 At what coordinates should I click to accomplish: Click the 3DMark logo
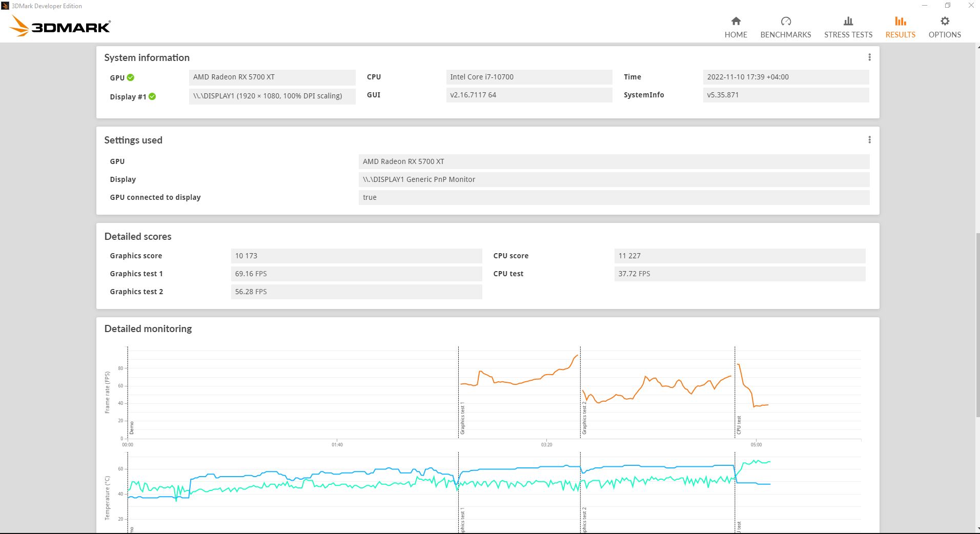click(60, 26)
